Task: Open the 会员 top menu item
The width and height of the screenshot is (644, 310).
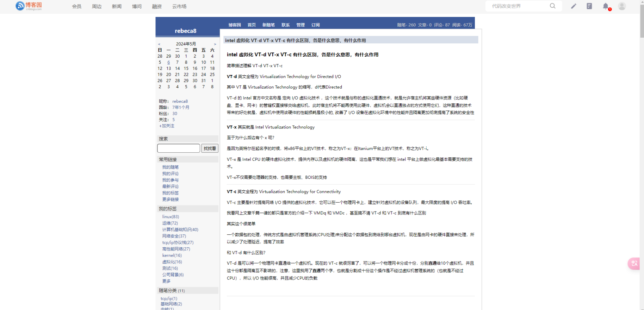Action: pyautogui.click(x=77, y=6)
